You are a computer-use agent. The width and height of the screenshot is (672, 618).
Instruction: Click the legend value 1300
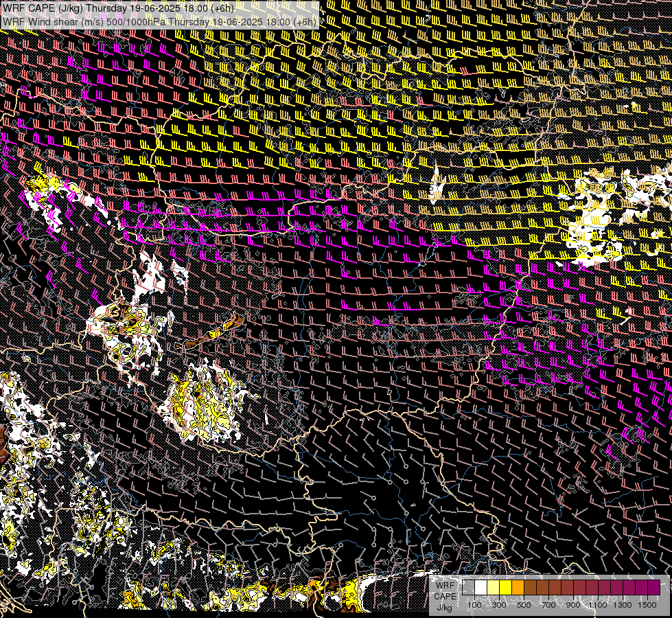pyautogui.click(x=623, y=605)
